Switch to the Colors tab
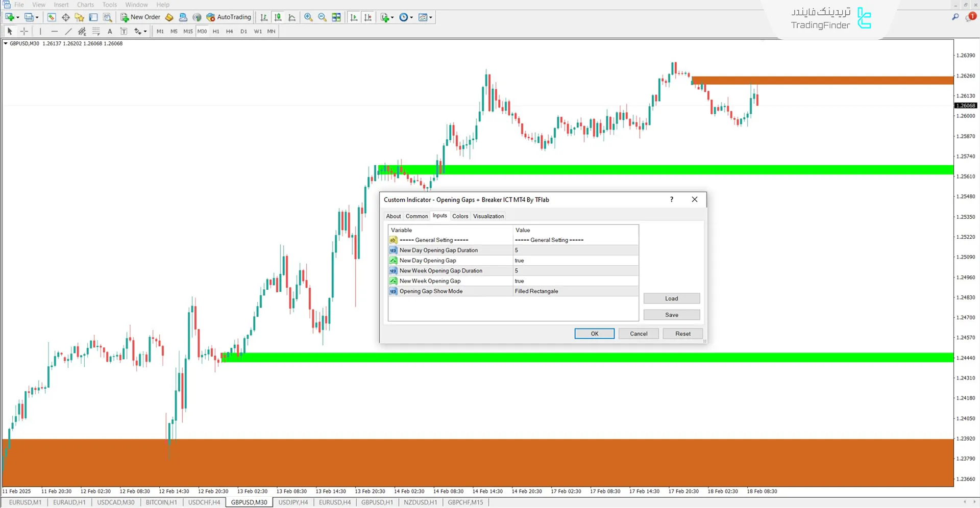The image size is (980, 508). point(460,216)
